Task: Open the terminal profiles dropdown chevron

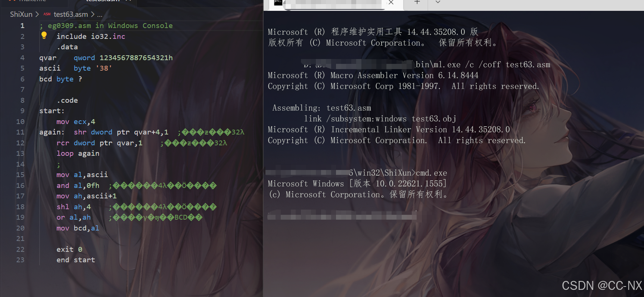Action: (x=438, y=2)
